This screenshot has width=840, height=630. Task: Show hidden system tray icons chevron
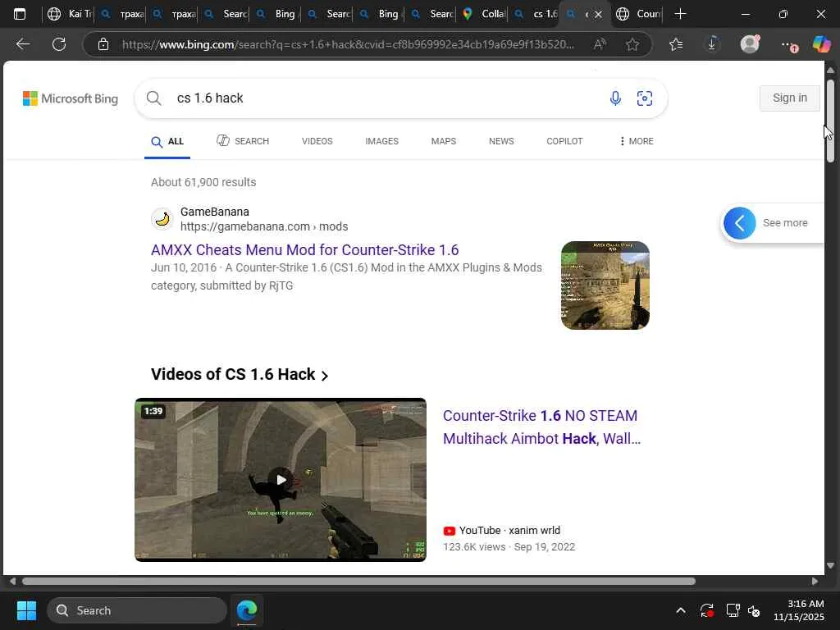tap(680, 610)
